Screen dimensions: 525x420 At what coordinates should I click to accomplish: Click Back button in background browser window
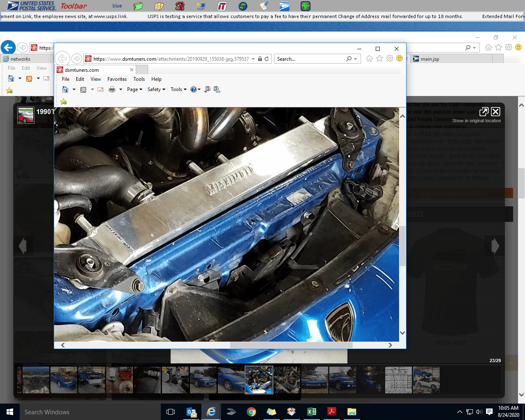point(8,48)
